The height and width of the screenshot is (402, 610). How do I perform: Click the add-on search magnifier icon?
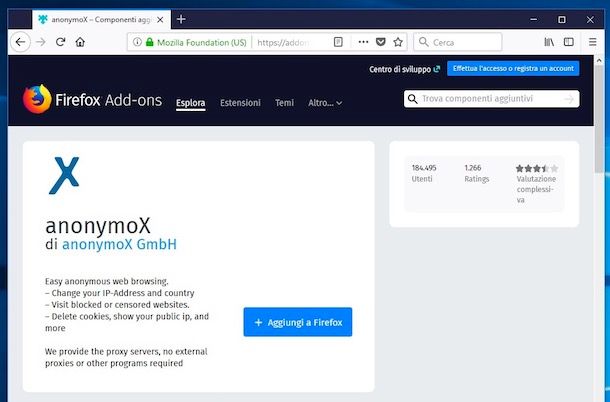click(413, 99)
